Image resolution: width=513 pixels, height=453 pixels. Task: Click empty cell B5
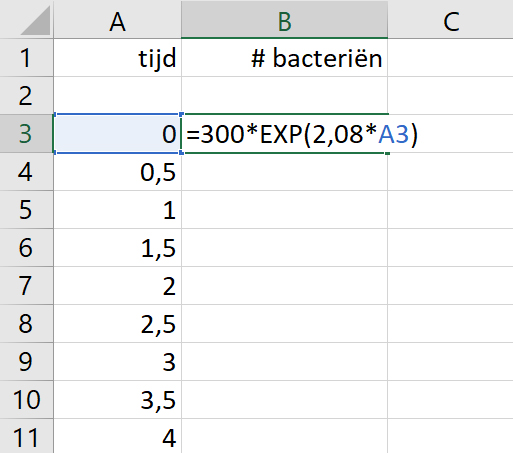point(284,210)
